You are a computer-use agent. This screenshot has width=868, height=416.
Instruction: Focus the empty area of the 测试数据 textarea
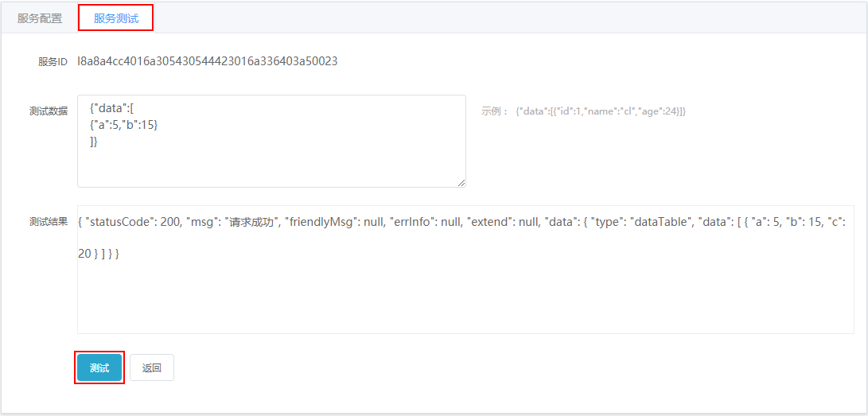click(271, 166)
